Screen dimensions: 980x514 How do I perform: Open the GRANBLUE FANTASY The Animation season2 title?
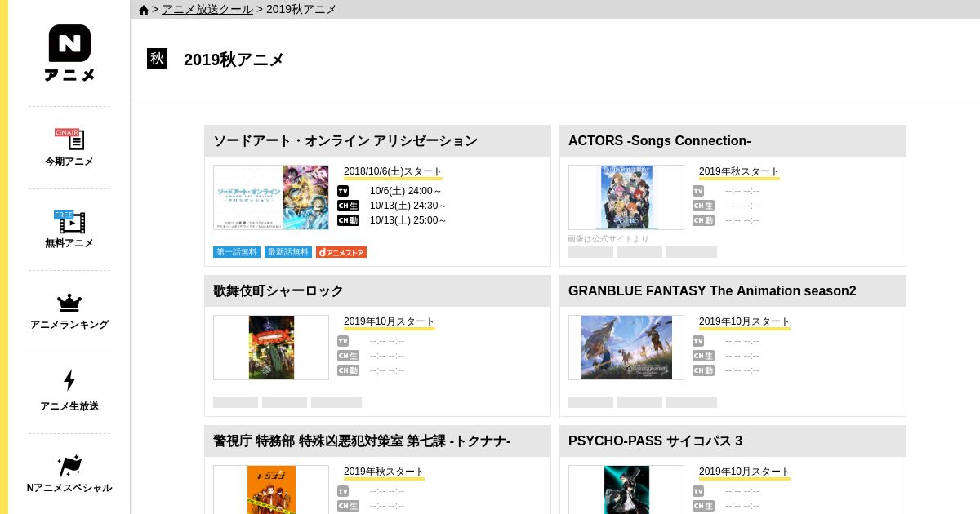point(712,290)
